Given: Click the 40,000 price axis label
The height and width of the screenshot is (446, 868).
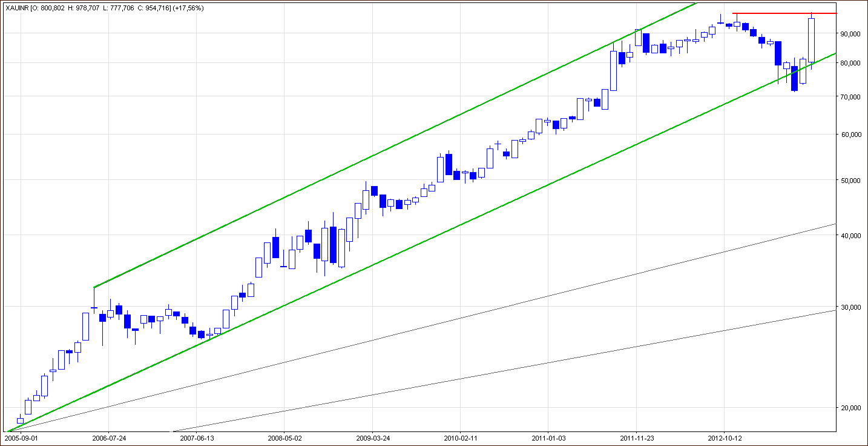Looking at the screenshot, I should tap(850, 236).
